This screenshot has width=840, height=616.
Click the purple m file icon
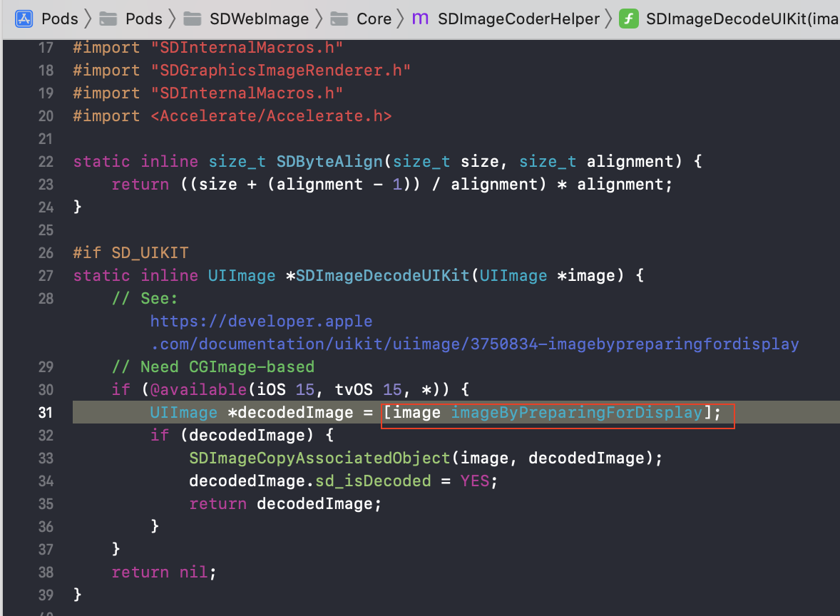coord(421,19)
